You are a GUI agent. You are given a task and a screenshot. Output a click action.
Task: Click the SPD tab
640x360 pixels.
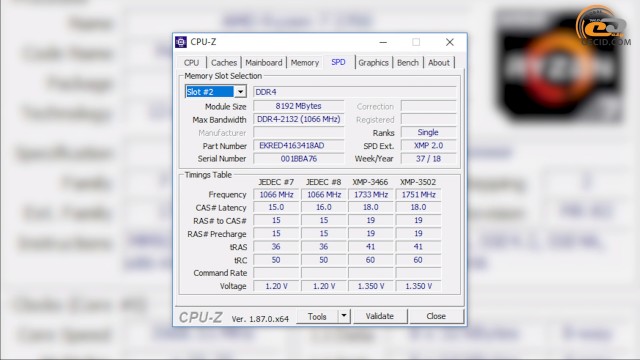pyautogui.click(x=338, y=62)
